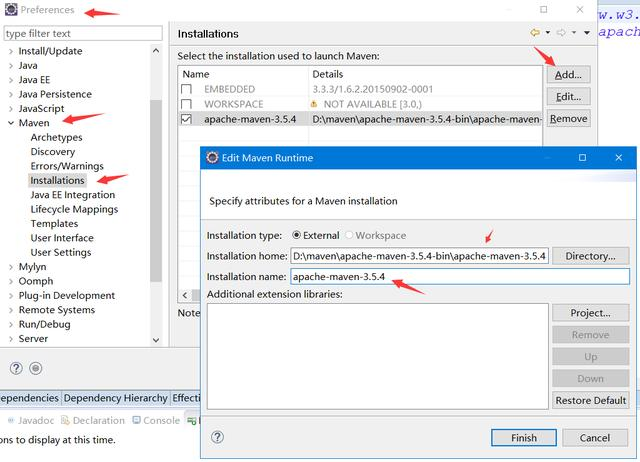Click Finish in Edit Maven Runtime
The height and width of the screenshot is (462, 640).
click(524, 438)
